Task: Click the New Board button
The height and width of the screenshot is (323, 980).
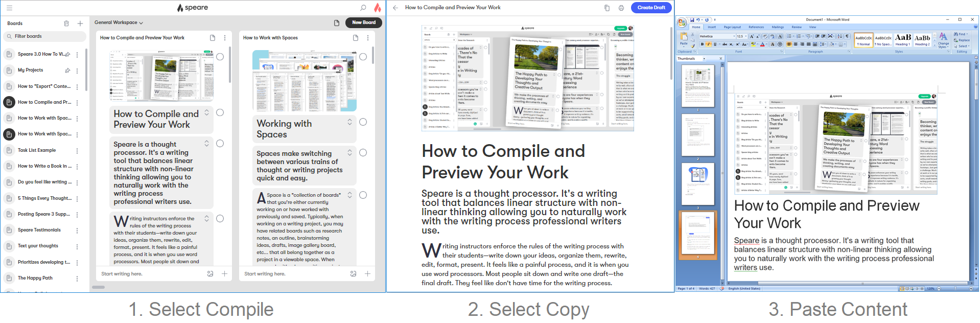Action: 364,22
